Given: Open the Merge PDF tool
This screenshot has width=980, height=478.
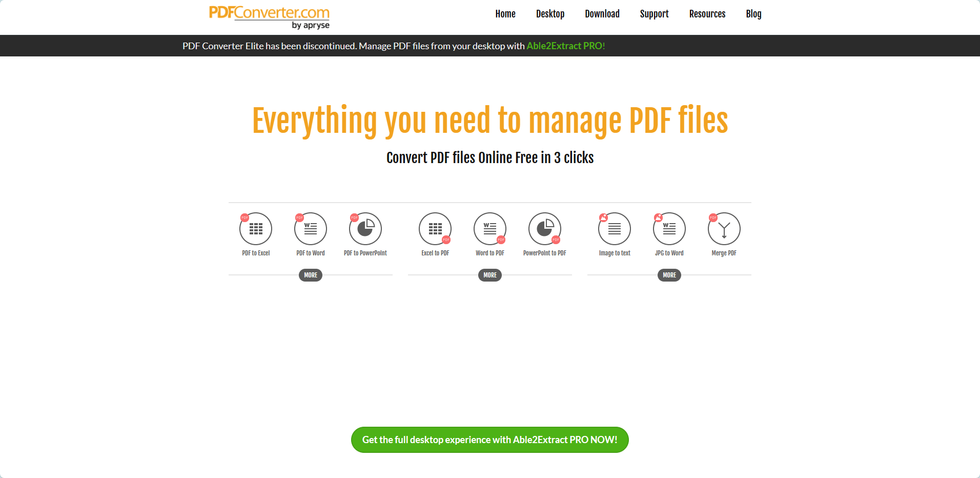Looking at the screenshot, I should pos(724,229).
